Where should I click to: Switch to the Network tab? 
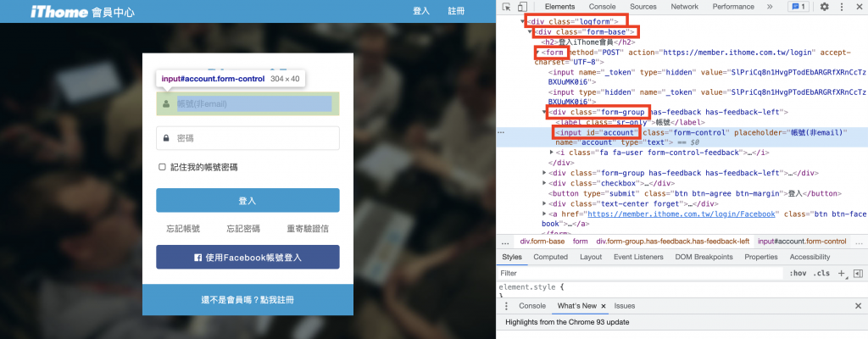click(x=684, y=7)
